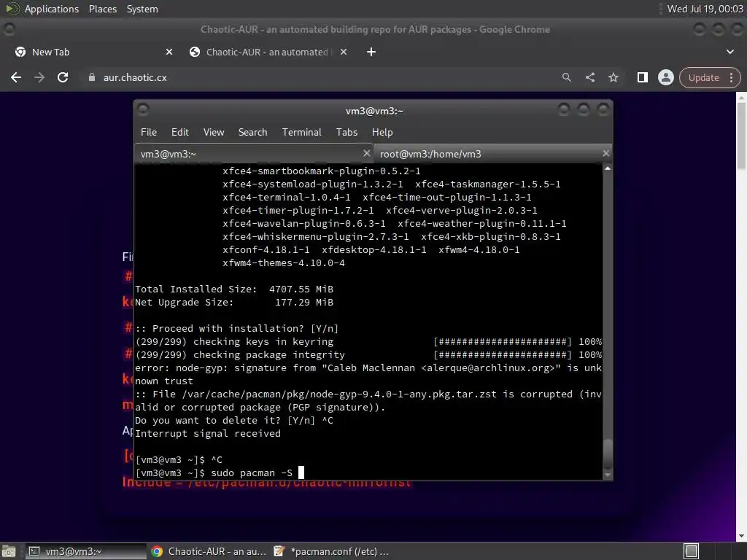This screenshot has height=560, width=747.
Task: Click 'xfwm4-themes-4.10.0-4' package name
Action: point(284,262)
